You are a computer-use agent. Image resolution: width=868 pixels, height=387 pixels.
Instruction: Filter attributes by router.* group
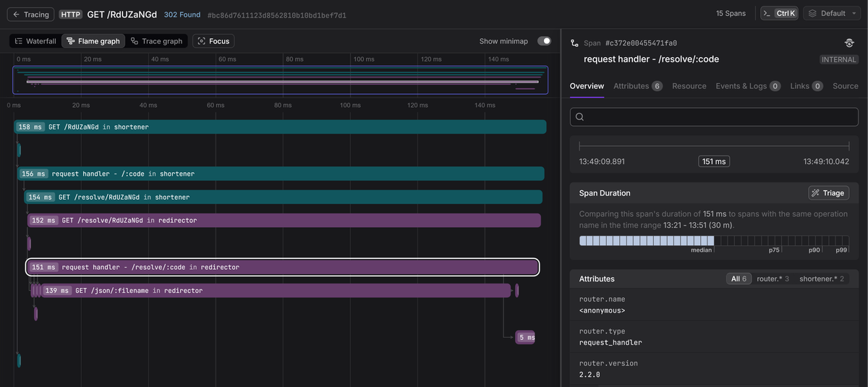(x=773, y=279)
